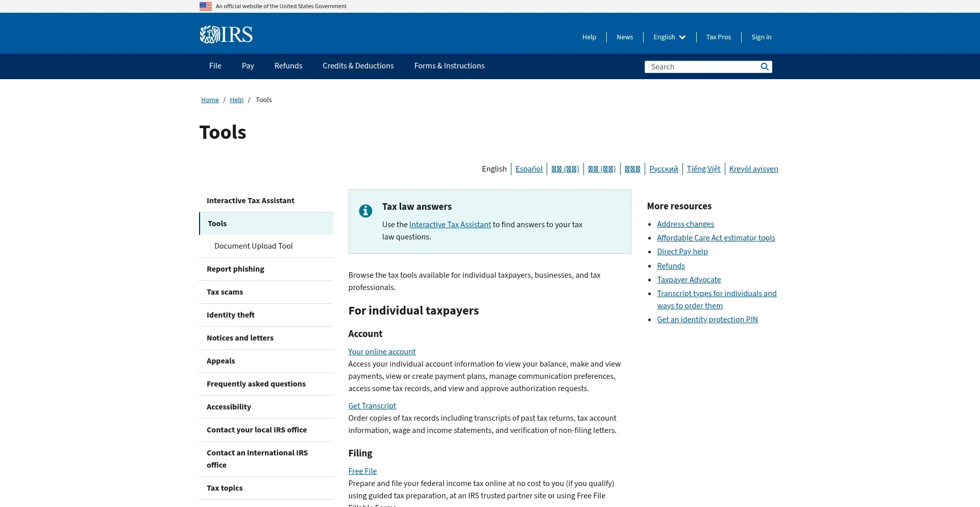Open the File menu
Viewport: 980px width, 507px height.
[215, 66]
